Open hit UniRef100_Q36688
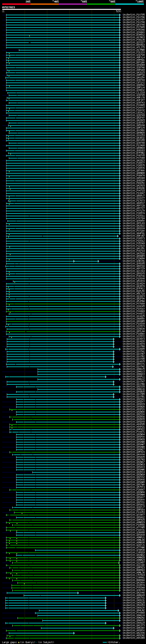146x644 pixels. click(133, 532)
